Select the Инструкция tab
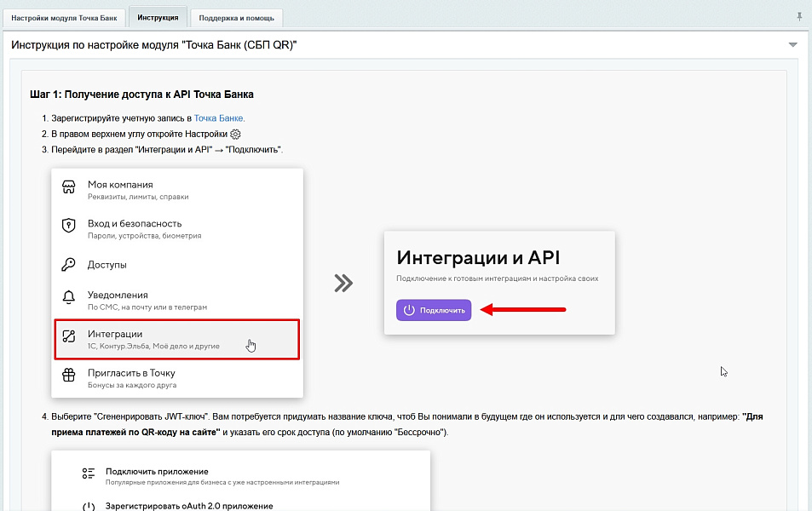 coord(158,17)
